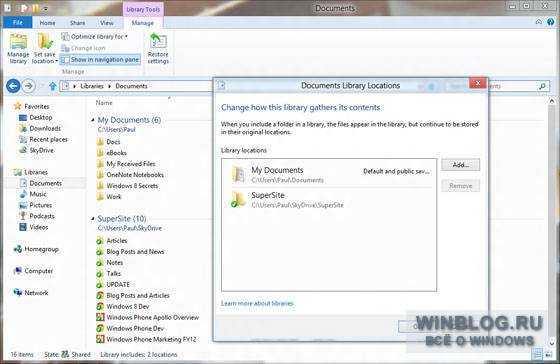Select Podcasts library in navigation pane
The height and width of the screenshot is (364, 560).
tap(37, 216)
